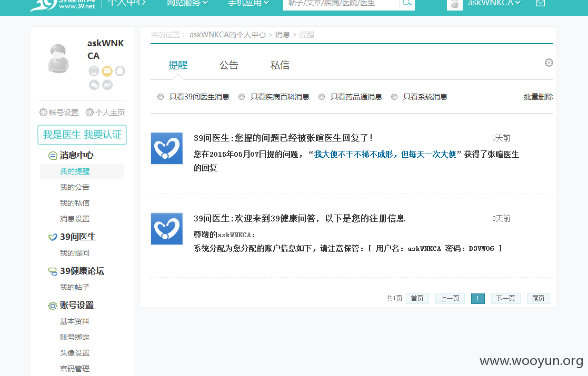Switch to the 私信 tab
The width and height of the screenshot is (588, 376).
[280, 65]
